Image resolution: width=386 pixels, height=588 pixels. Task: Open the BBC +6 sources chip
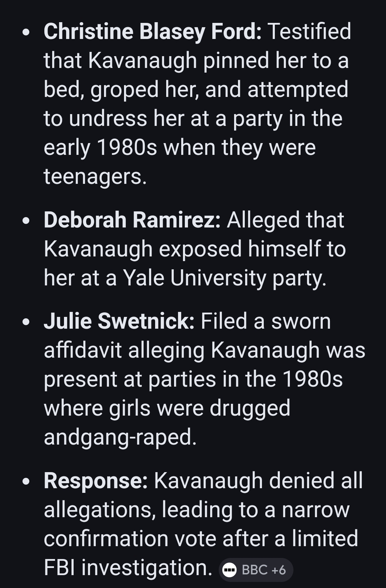pyautogui.click(x=256, y=570)
